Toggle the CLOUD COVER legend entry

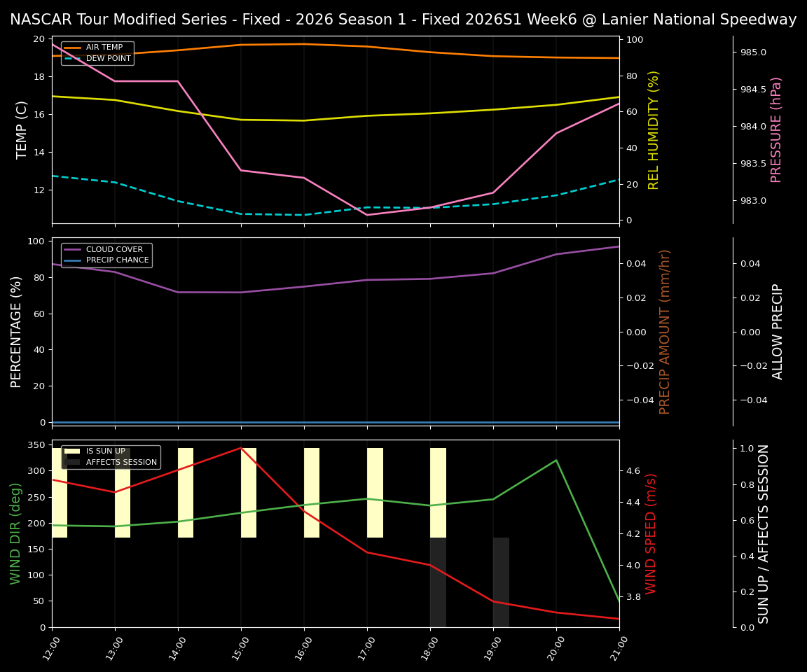pyautogui.click(x=117, y=249)
